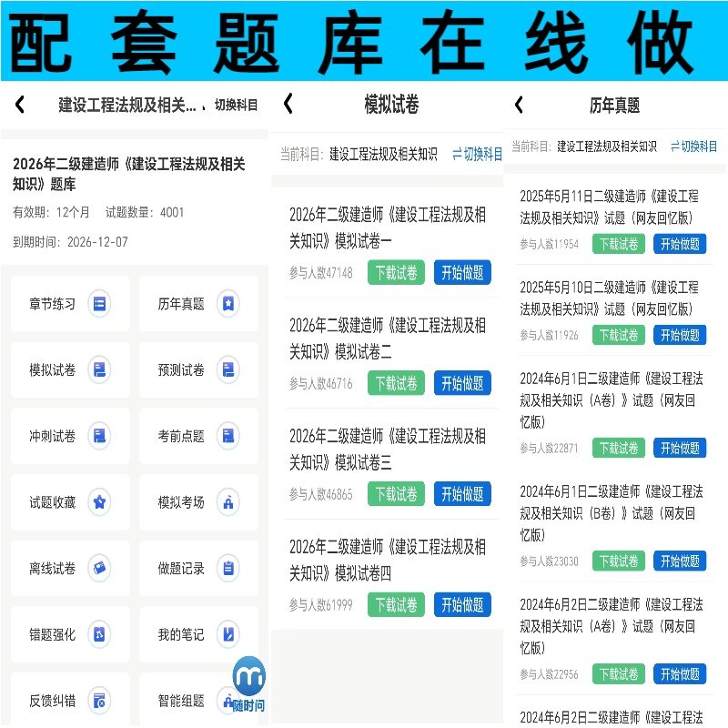
Task: Download 模拟试卷二 via 下载试卷
Action: point(396,383)
